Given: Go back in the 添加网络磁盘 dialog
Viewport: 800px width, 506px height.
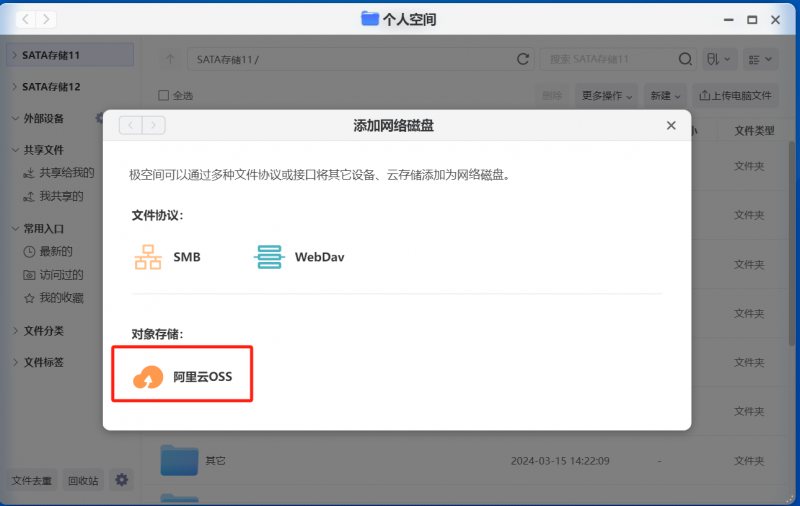Looking at the screenshot, I should (x=131, y=125).
